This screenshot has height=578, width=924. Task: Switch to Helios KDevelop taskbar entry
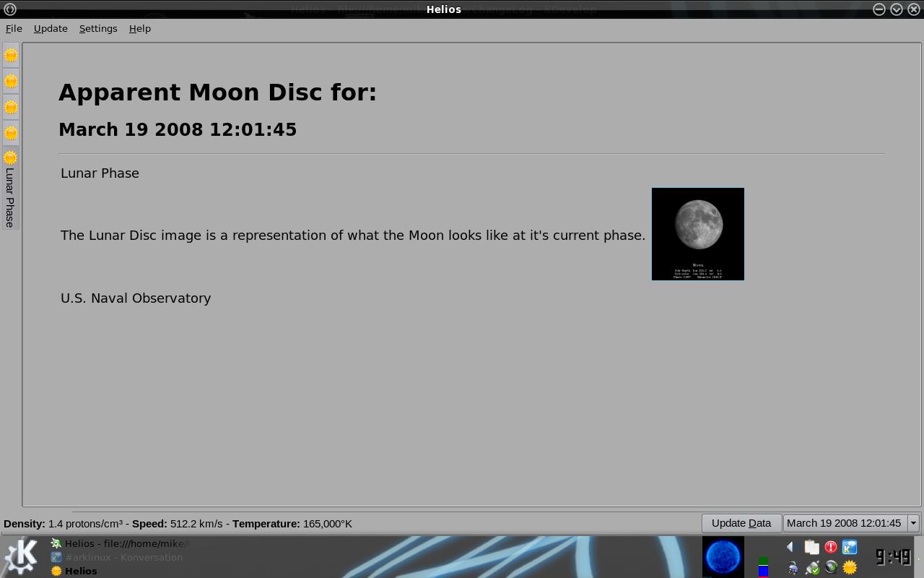(x=120, y=543)
